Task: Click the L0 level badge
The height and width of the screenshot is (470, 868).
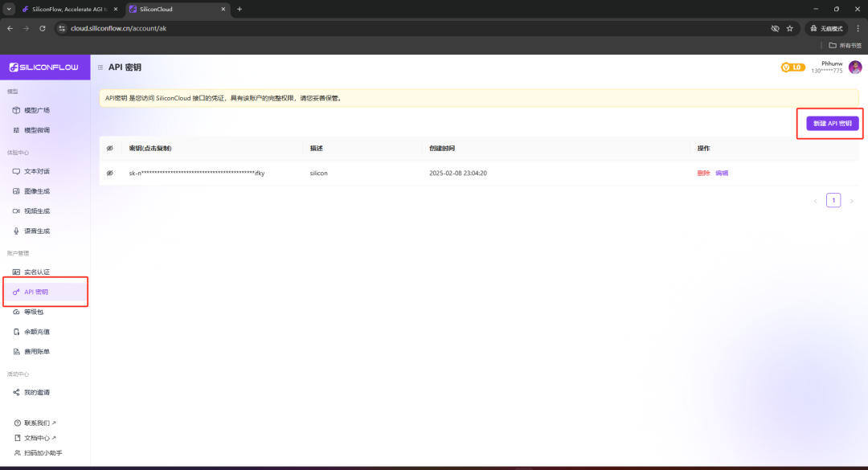Action: (x=792, y=67)
